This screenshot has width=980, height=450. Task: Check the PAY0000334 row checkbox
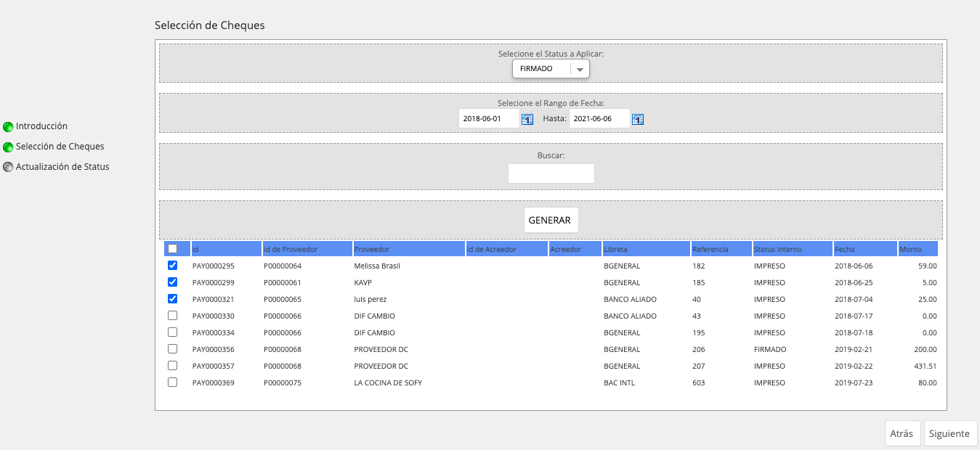(172, 332)
